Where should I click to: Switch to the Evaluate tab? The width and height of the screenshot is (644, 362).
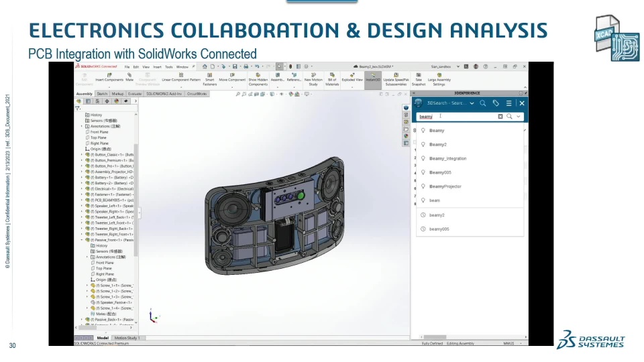pos(135,94)
